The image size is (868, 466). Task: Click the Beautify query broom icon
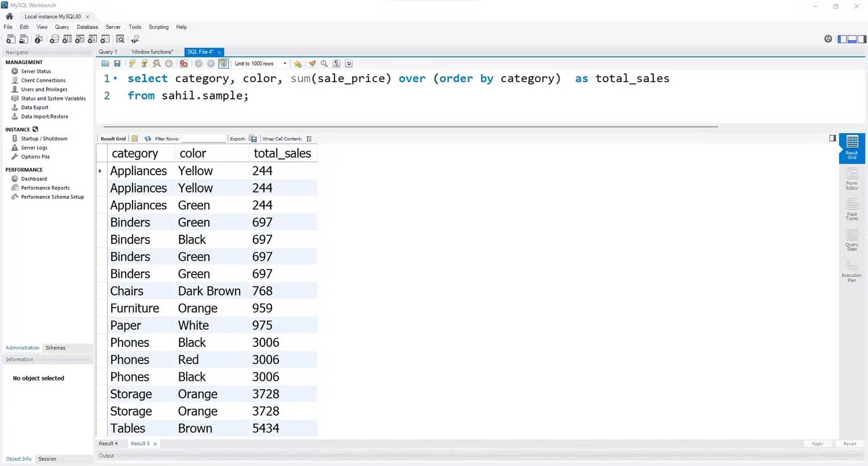point(312,64)
